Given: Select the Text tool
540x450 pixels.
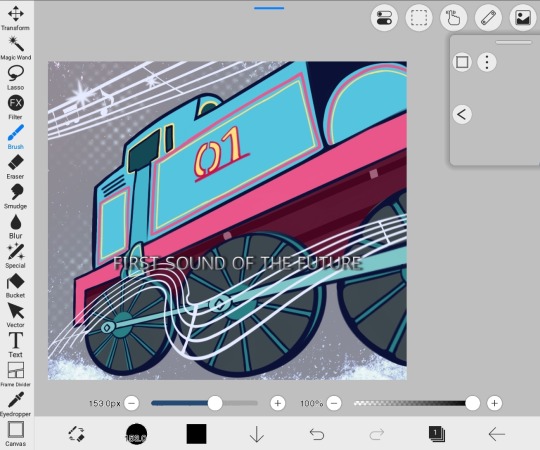Looking at the screenshot, I should pyautogui.click(x=15, y=345).
